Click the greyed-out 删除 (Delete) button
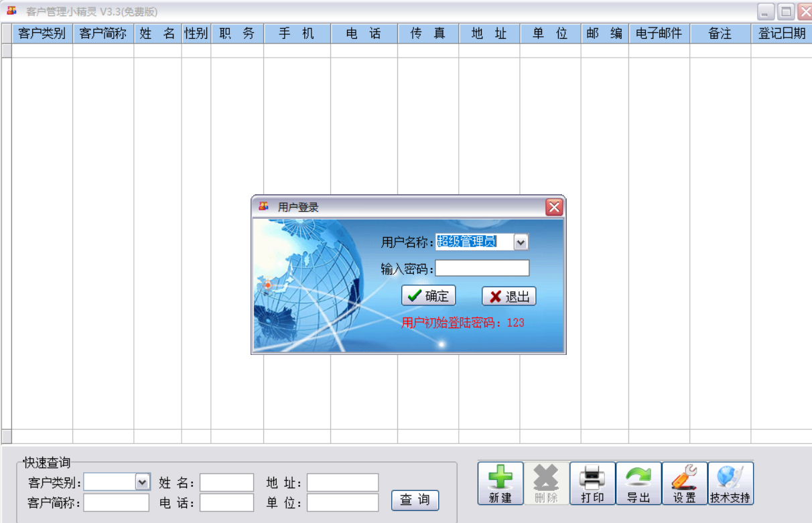This screenshot has width=812, height=523. [x=546, y=483]
